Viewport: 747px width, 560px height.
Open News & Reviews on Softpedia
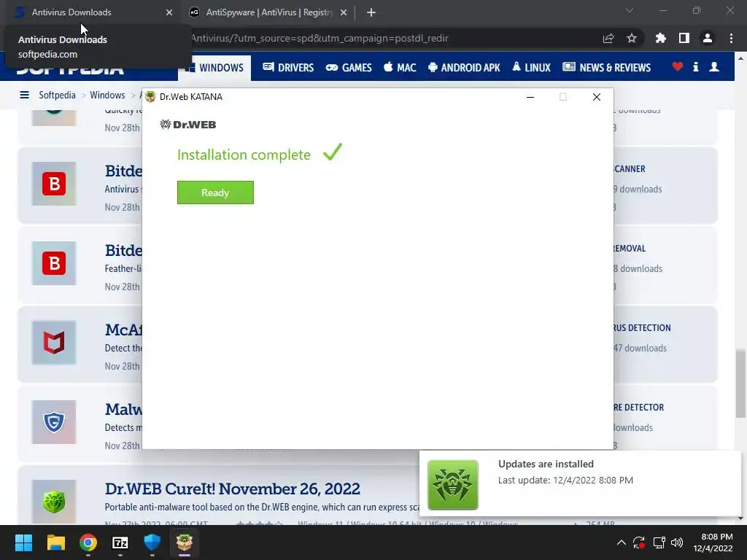[x=606, y=68]
